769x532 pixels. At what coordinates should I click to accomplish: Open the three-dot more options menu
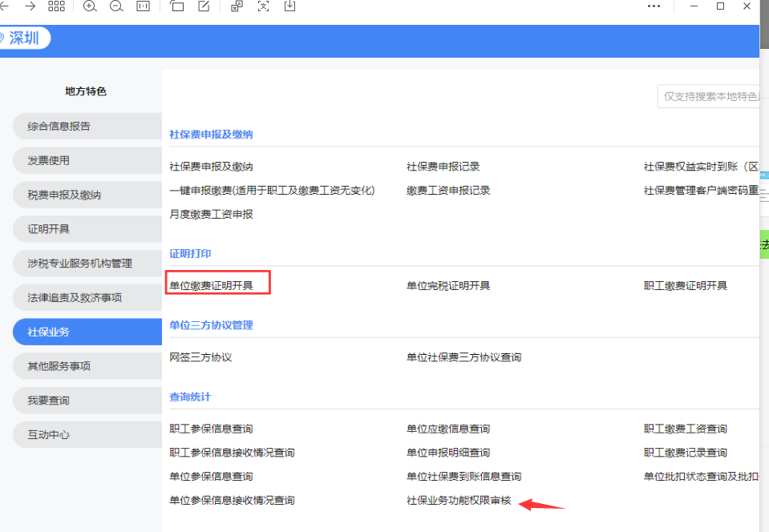click(x=654, y=6)
